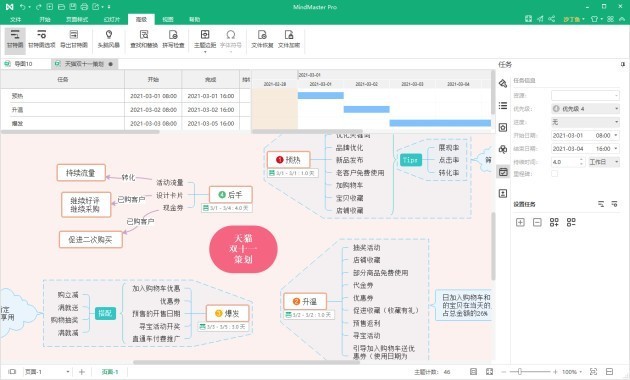Image resolution: width=630 pixels, height=380 pixels.
Task: Open the outline list icon in right sidebar
Action: coord(503,106)
